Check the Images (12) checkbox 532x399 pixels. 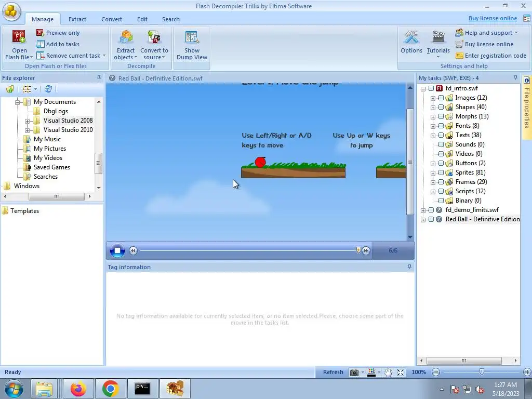point(441,98)
